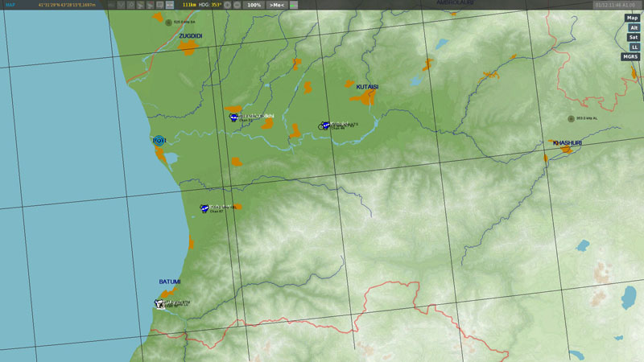
Task: Click the BATUMI city label
Action: click(170, 282)
